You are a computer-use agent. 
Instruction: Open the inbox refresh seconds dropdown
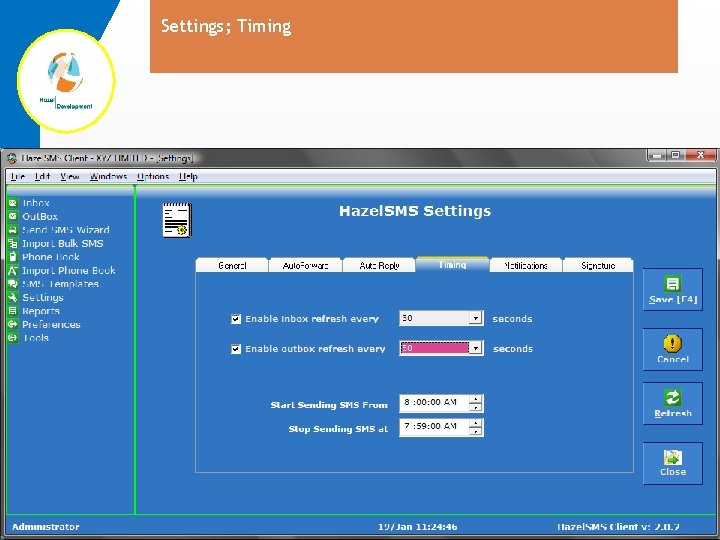click(476, 318)
